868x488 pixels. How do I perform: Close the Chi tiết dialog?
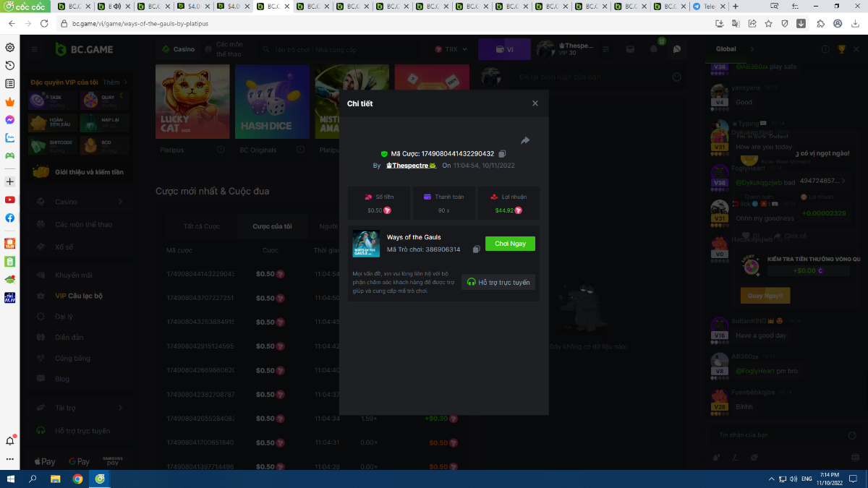pyautogui.click(x=535, y=103)
